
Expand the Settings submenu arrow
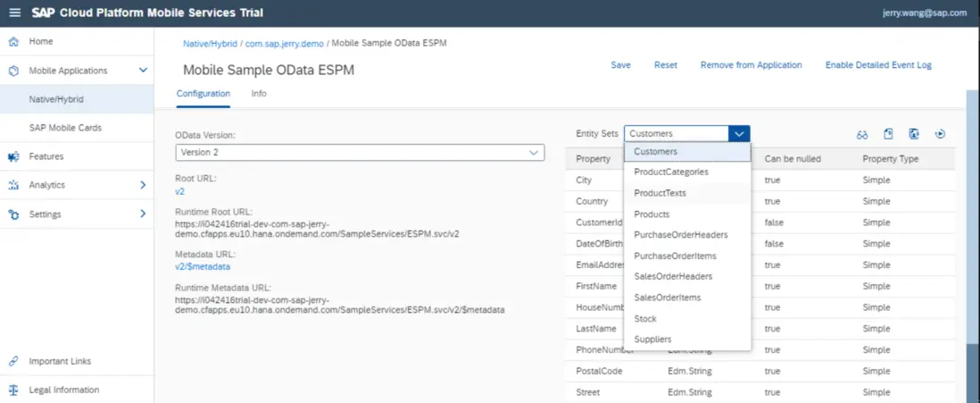click(143, 214)
